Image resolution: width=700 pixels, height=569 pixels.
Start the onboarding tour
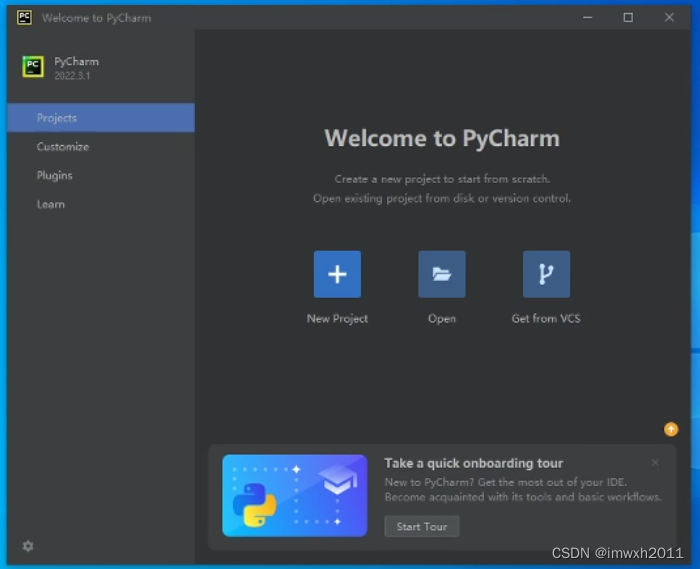click(421, 527)
